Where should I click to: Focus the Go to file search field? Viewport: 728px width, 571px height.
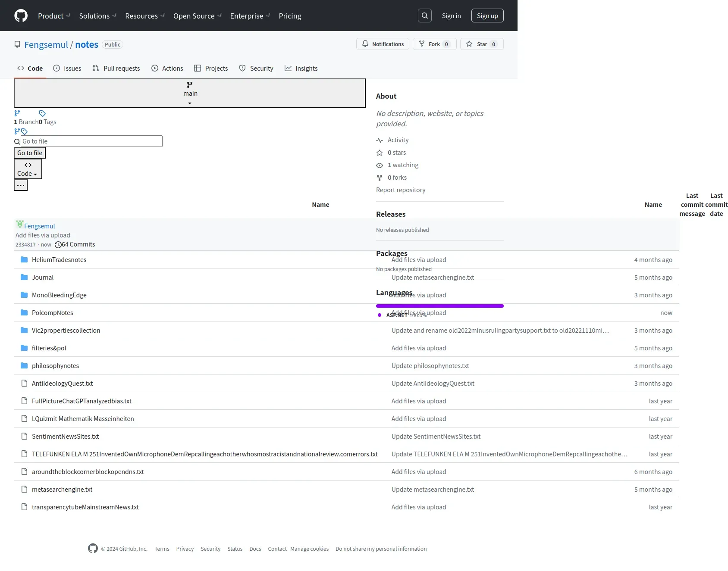pyautogui.click(x=91, y=141)
